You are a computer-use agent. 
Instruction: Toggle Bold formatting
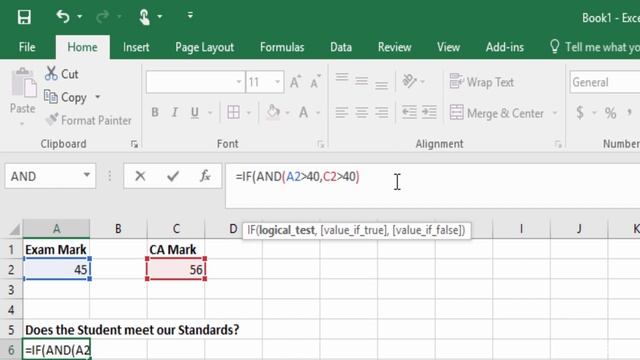(x=155, y=112)
